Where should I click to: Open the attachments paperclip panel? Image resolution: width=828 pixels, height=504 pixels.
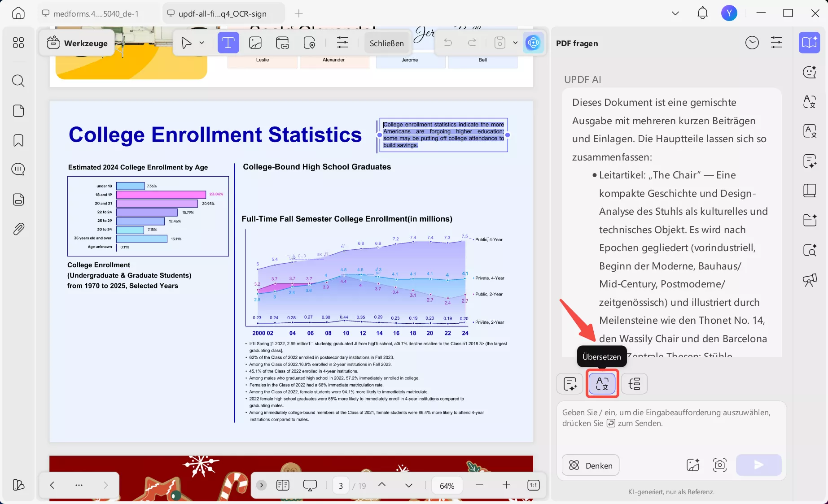[x=18, y=229]
